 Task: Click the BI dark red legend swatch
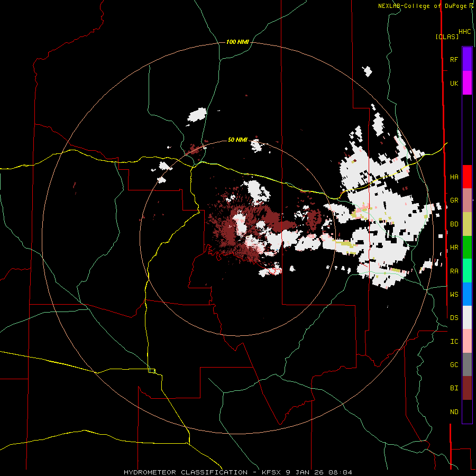[467, 388]
